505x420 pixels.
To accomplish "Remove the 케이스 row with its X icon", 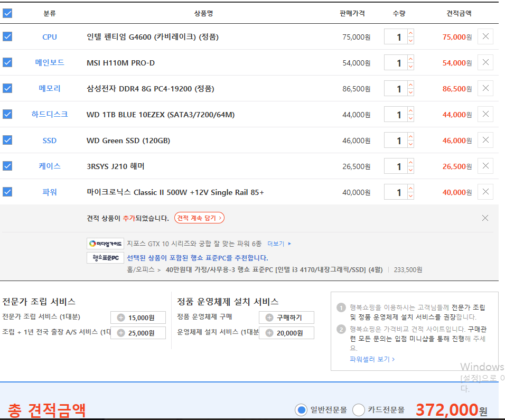I will [485, 166].
